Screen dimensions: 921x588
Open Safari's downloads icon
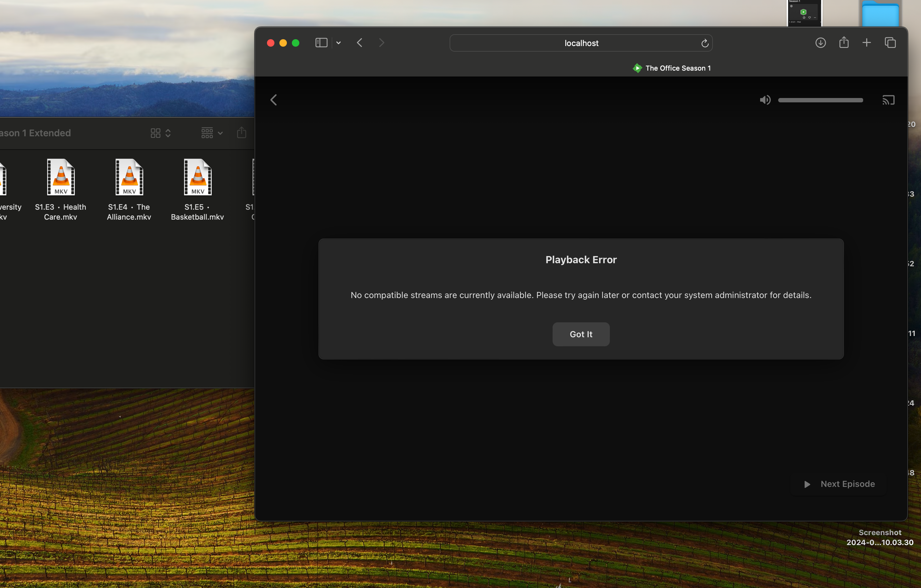(820, 43)
